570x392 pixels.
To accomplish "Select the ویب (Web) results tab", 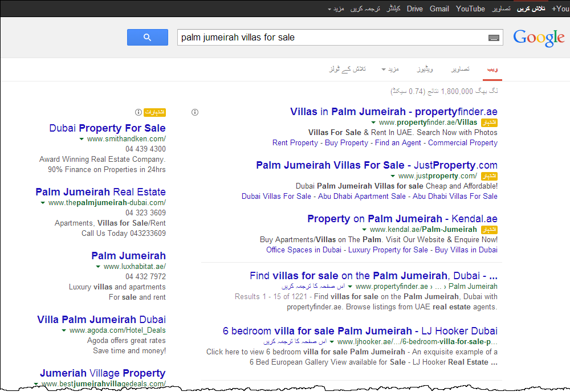I will [x=492, y=69].
